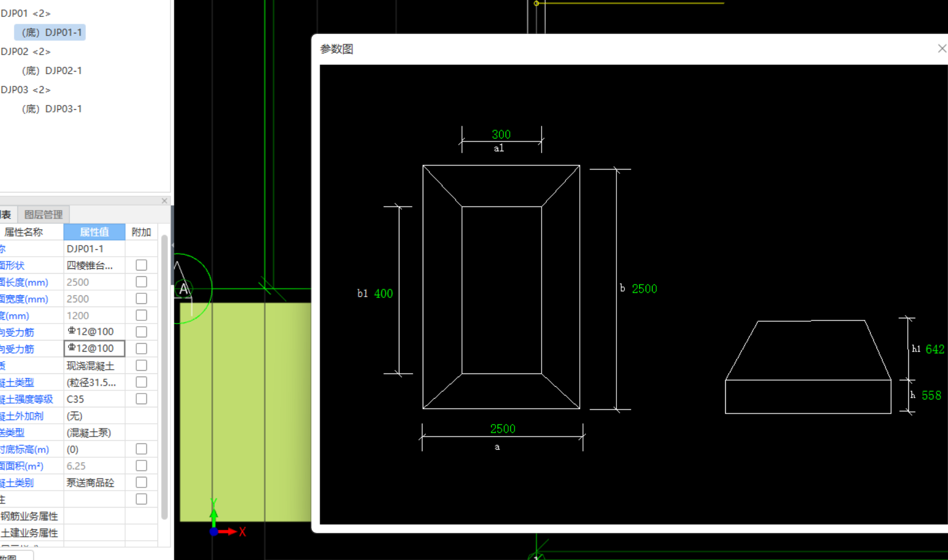The image size is (948, 560).
Task: Select tree item (底) DJP03-1
Action: 51,109
